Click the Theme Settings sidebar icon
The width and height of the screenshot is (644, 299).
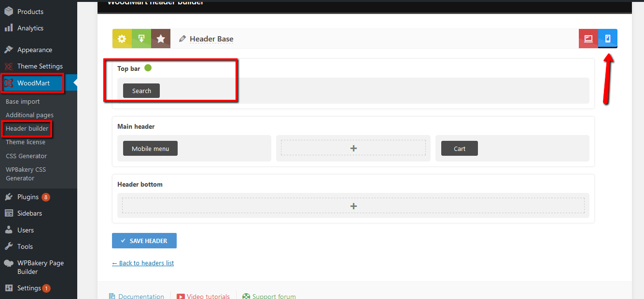click(9, 66)
